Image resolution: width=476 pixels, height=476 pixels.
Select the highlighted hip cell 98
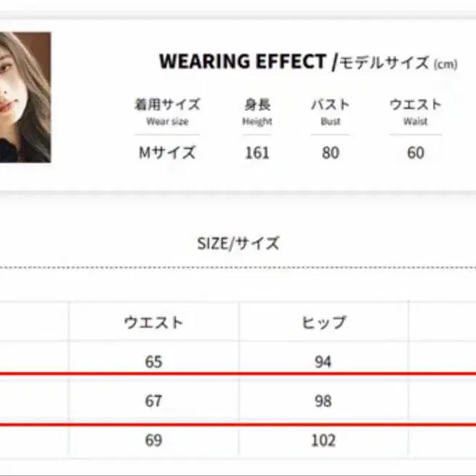click(x=323, y=400)
